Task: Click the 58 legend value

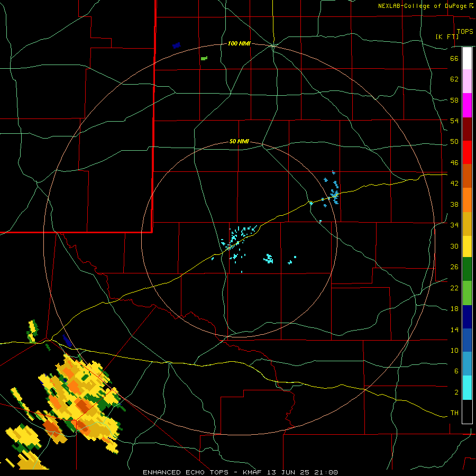Action: click(454, 100)
